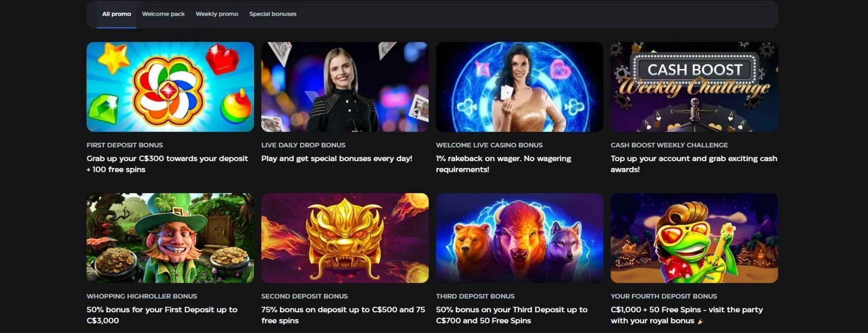This screenshot has width=868, height=333.
Task: Open the 'C$1,000 + 50 Free Spins' text
Action: tap(687, 315)
